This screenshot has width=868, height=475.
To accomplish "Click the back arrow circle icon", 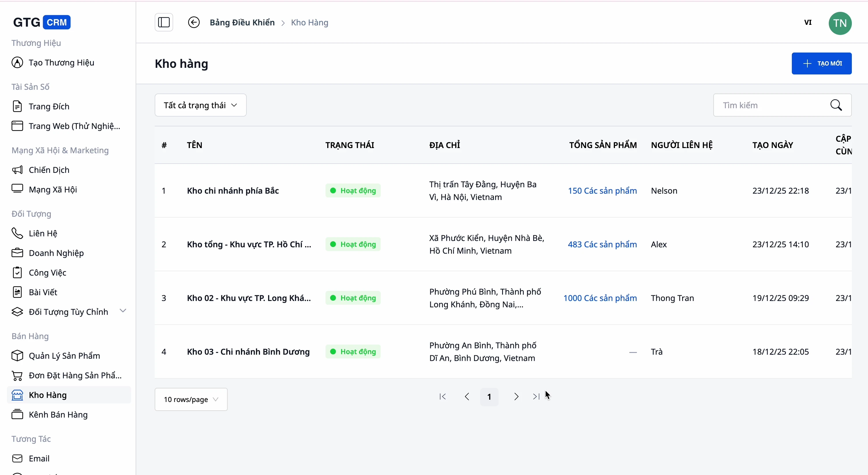I will [x=194, y=23].
